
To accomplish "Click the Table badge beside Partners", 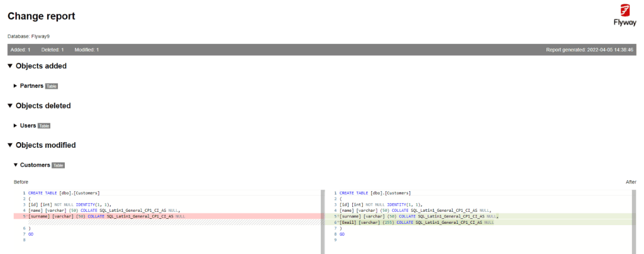I will point(52,86).
